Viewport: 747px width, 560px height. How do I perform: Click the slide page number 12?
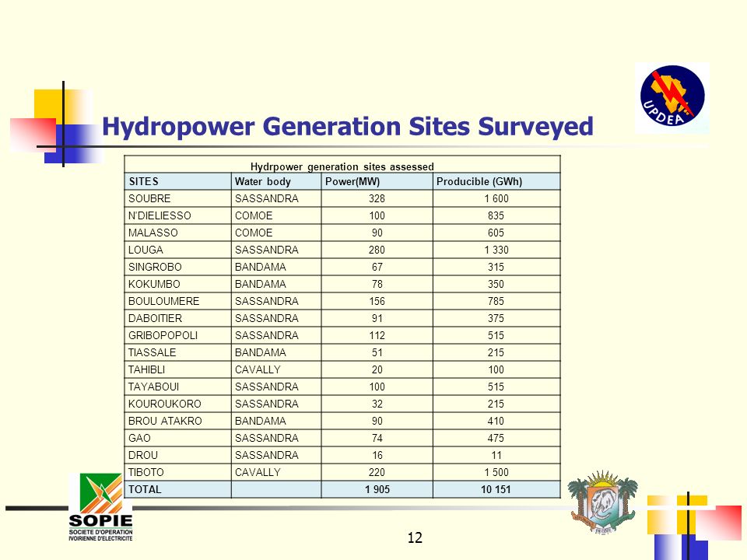(415, 538)
